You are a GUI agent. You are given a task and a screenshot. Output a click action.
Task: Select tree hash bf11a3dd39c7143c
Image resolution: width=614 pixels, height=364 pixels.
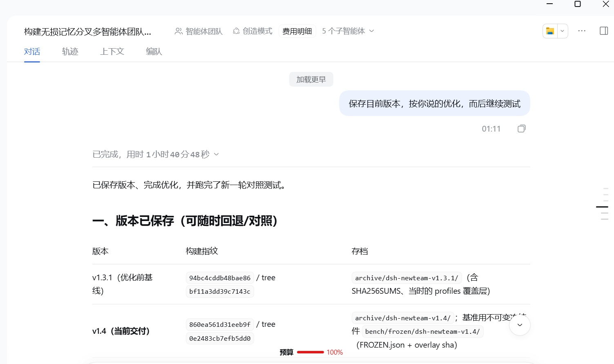[x=220, y=292]
